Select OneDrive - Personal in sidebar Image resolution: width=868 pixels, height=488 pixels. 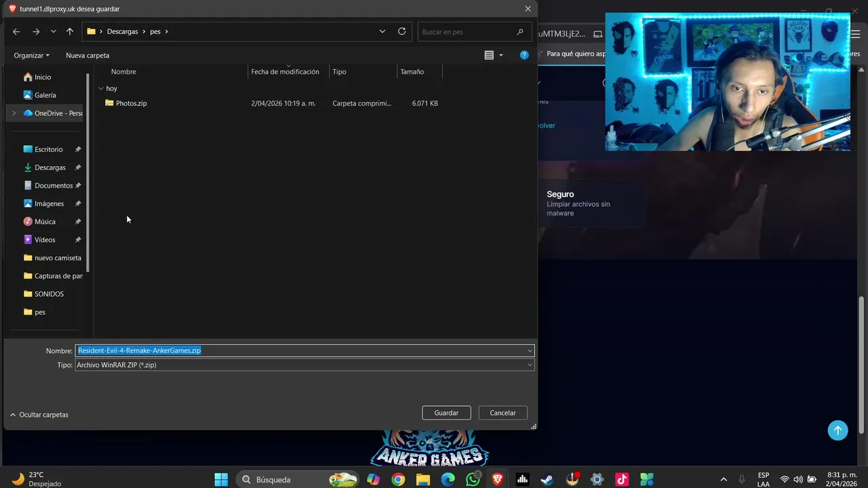click(x=52, y=113)
